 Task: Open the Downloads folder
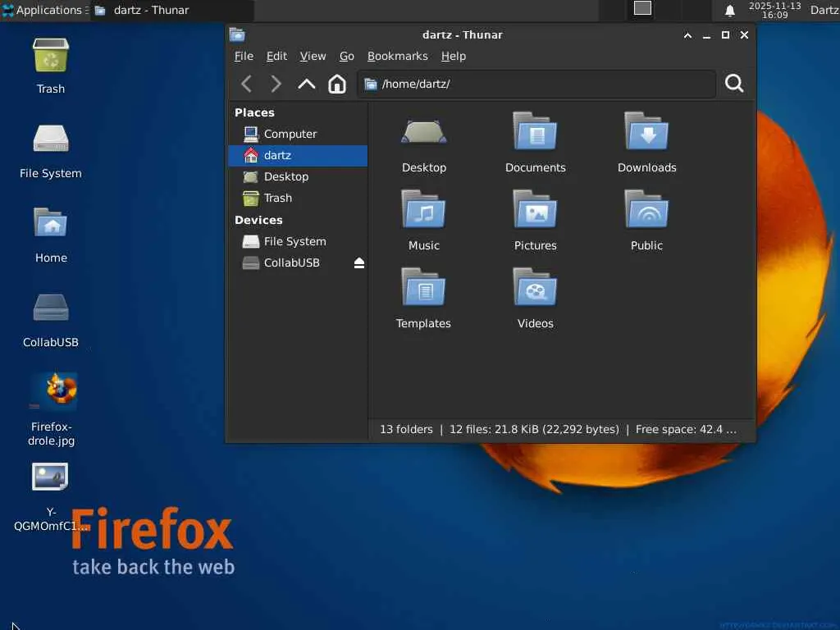click(646, 143)
